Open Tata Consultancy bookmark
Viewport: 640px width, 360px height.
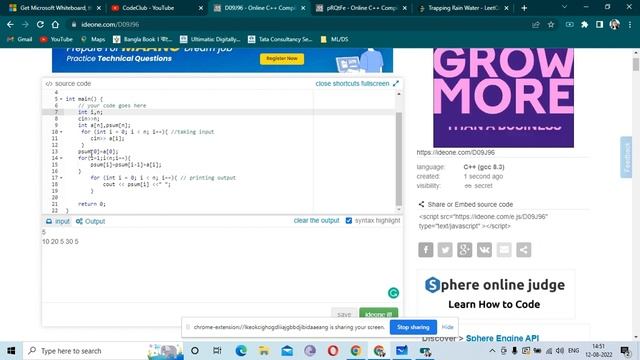pos(280,39)
